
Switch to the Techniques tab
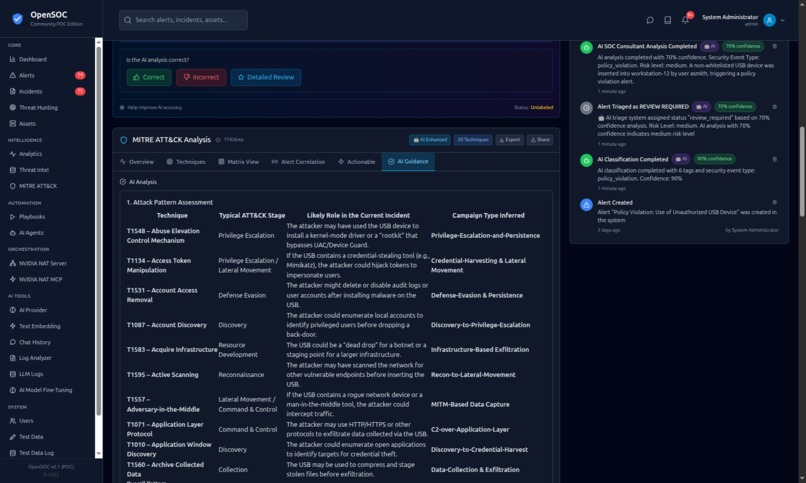(x=186, y=162)
